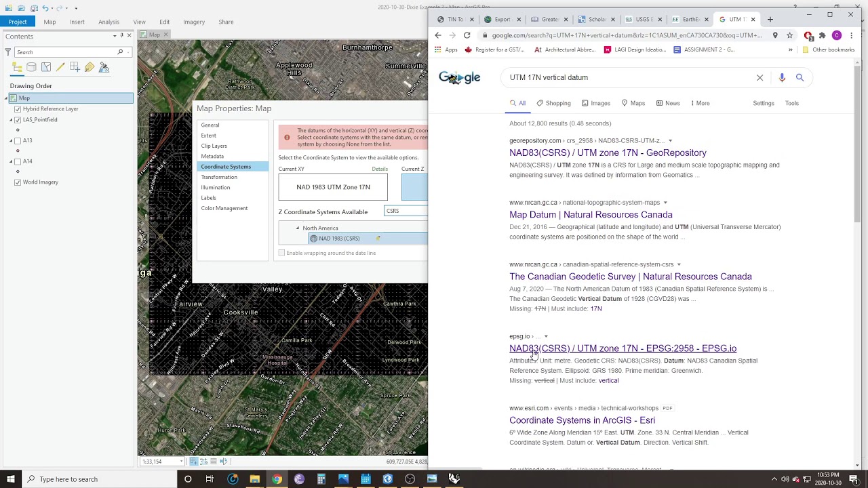Open Calculator from taskbar

point(321,479)
